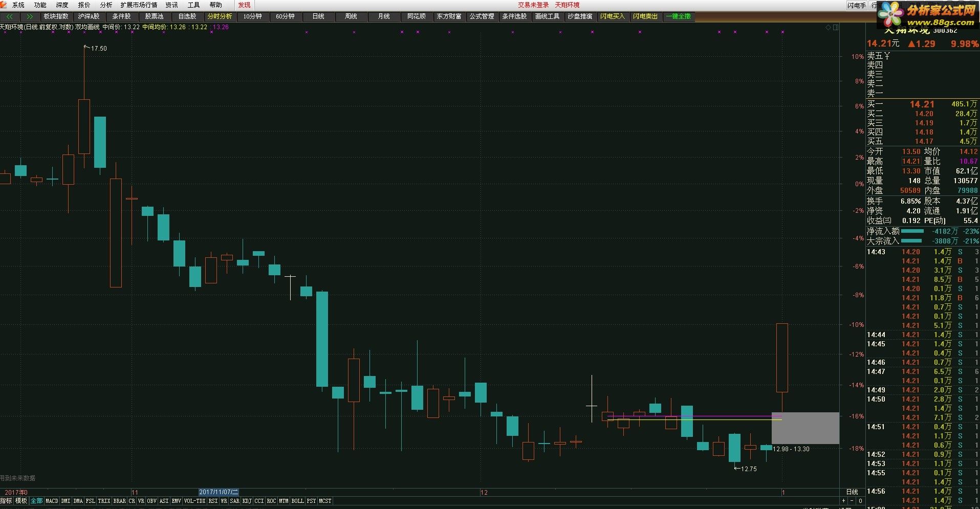980x509 pixels.
Task: Open the 股票池 toolbar button
Action: click(x=154, y=16)
